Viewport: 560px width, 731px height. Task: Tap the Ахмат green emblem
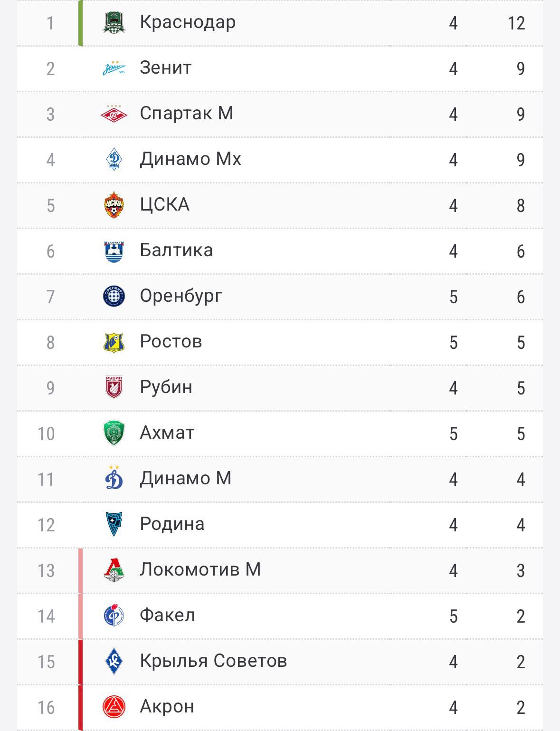114,433
